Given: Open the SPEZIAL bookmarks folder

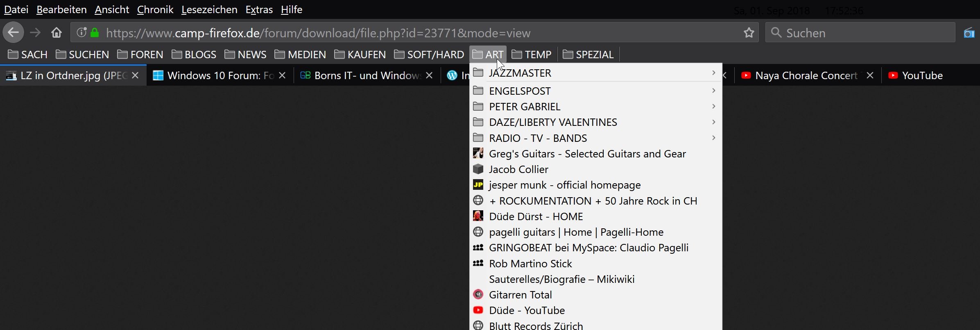Looking at the screenshot, I should point(588,55).
